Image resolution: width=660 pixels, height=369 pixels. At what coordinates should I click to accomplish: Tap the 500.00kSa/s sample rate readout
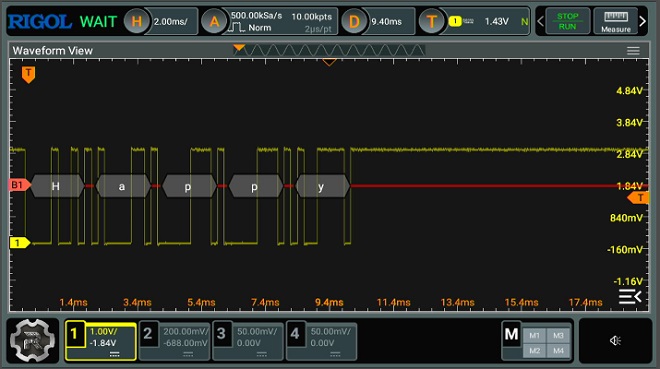click(x=256, y=16)
